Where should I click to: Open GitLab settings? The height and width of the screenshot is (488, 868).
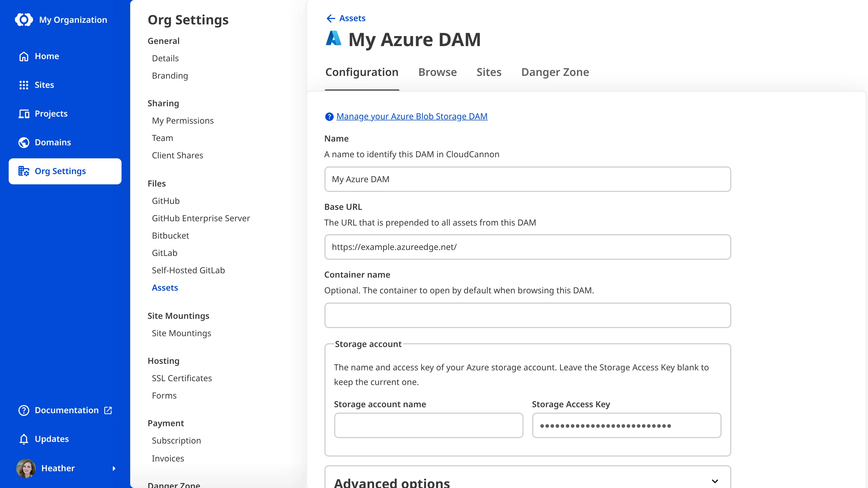pos(164,253)
